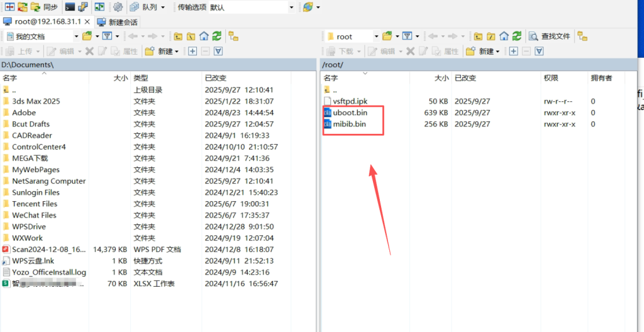The width and height of the screenshot is (644, 332).
Task: Refresh the remote panel
Action: point(517,36)
